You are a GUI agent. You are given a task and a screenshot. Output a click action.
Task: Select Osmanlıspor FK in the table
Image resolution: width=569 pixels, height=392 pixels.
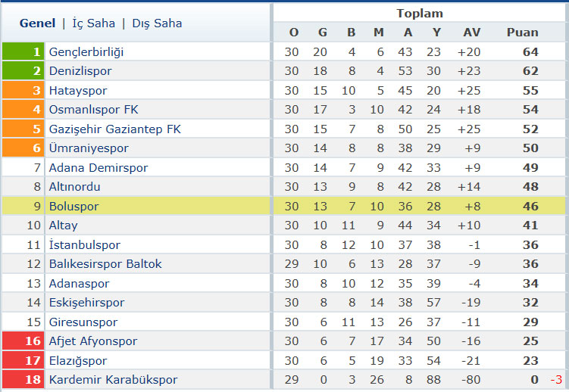tap(94, 110)
